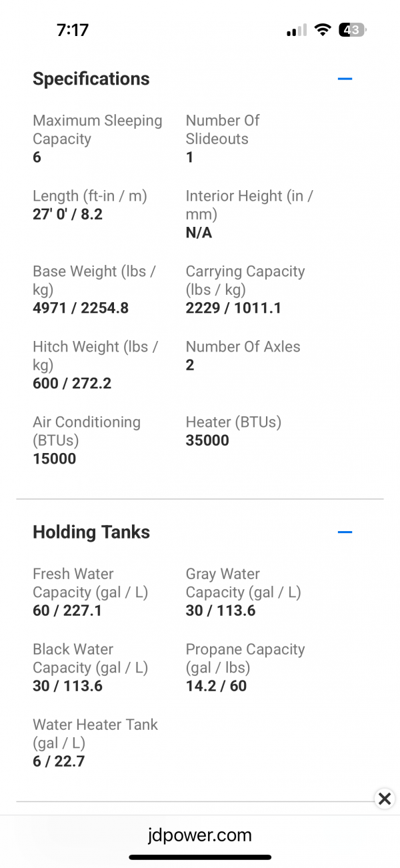
Task: Tap the 7:17 clock in status bar
Action: click(x=73, y=30)
